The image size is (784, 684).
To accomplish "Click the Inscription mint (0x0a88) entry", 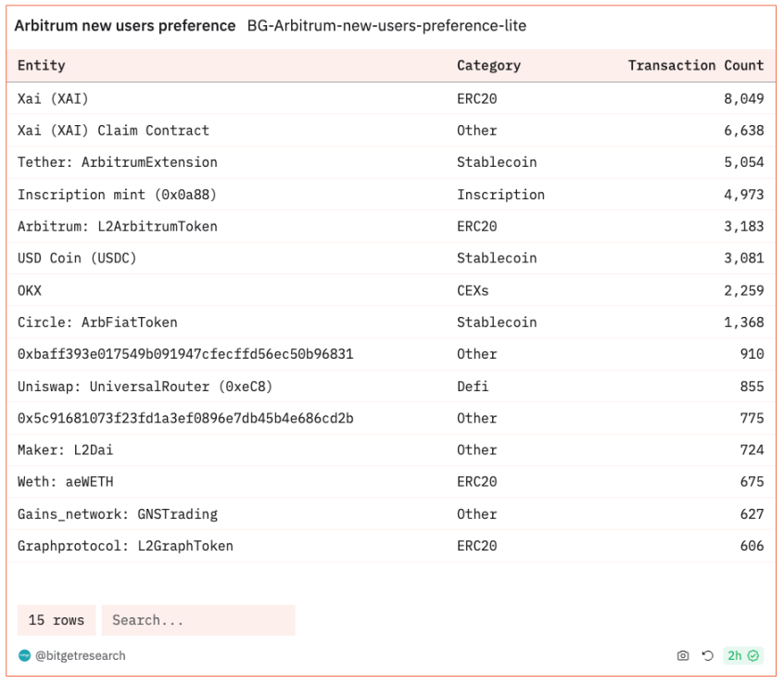I will click(x=117, y=195).
